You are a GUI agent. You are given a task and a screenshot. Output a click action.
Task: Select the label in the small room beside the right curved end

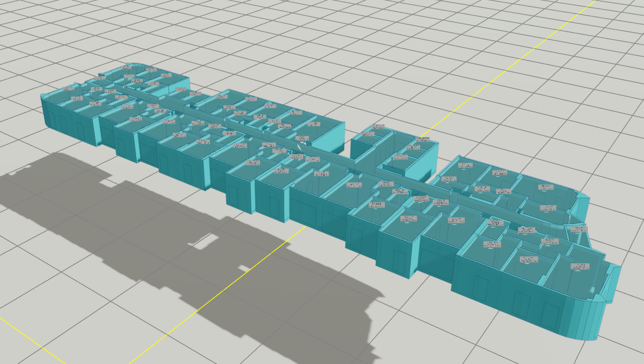tap(576, 229)
